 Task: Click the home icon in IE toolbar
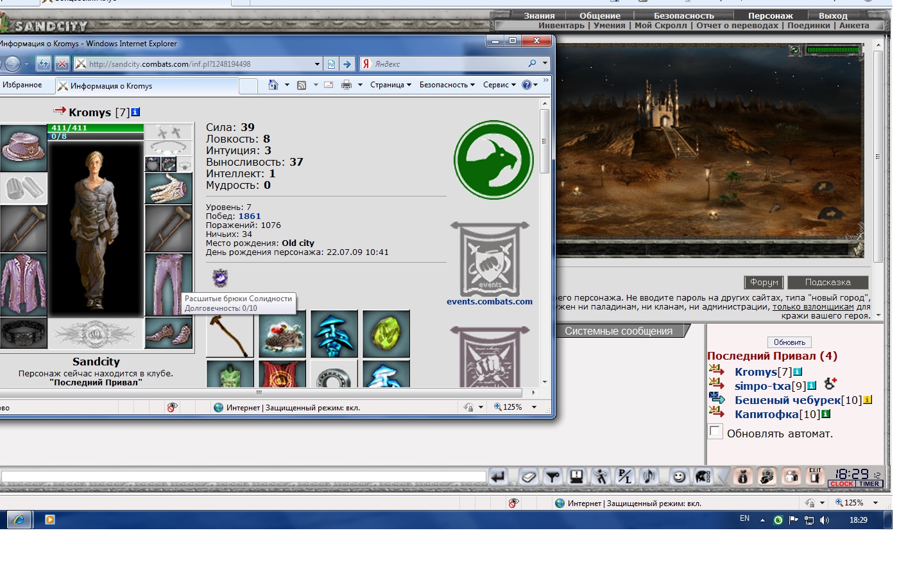point(273,85)
